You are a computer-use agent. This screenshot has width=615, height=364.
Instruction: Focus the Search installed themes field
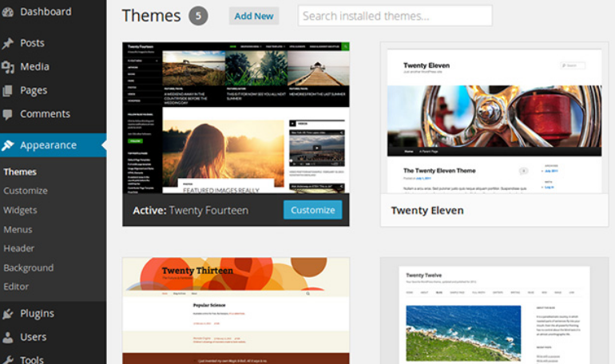tap(395, 16)
